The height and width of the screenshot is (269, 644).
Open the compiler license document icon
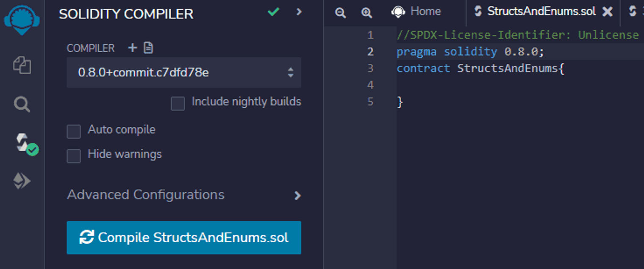pyautogui.click(x=148, y=48)
